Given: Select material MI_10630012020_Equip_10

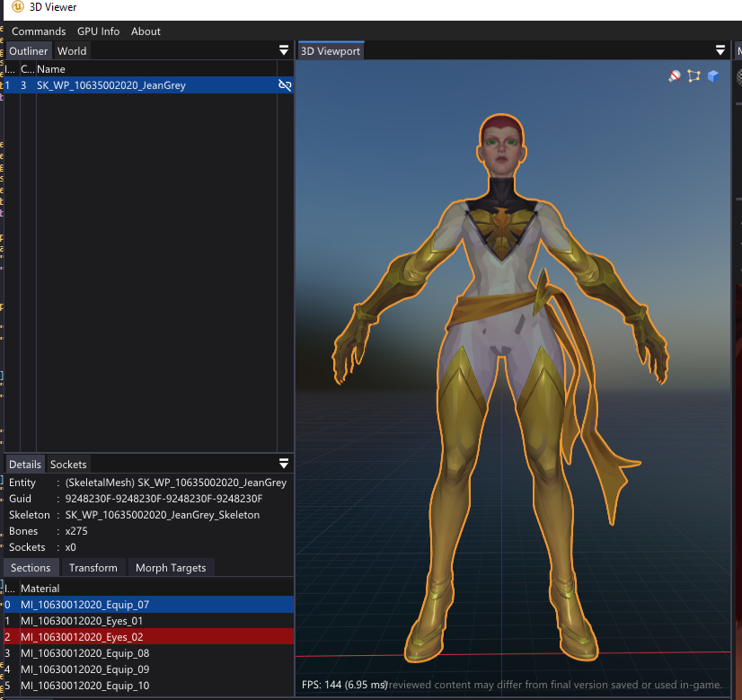Looking at the screenshot, I should pyautogui.click(x=149, y=685).
